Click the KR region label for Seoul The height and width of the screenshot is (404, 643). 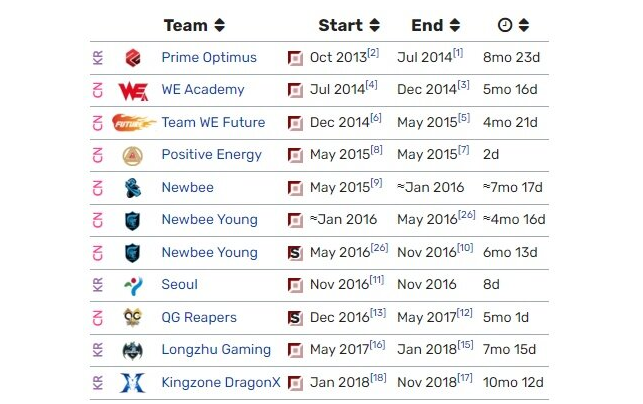(x=98, y=285)
